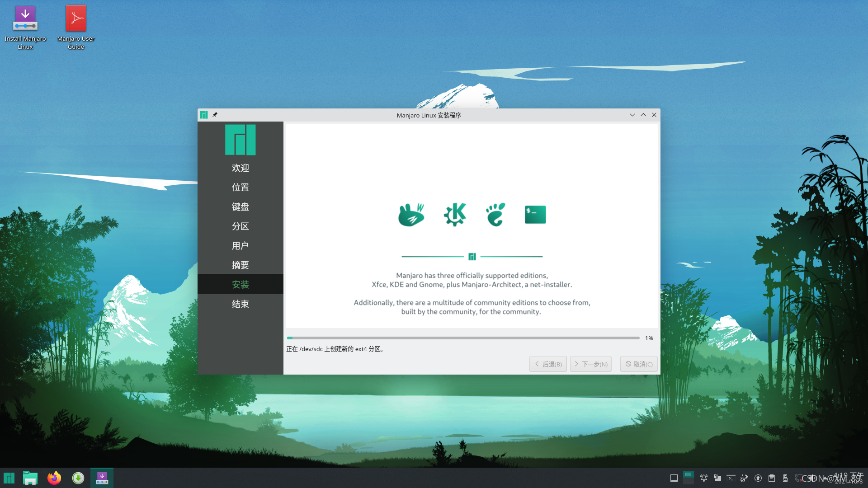Select 安装 step in sidebar
The width and height of the screenshot is (868, 488).
240,284
